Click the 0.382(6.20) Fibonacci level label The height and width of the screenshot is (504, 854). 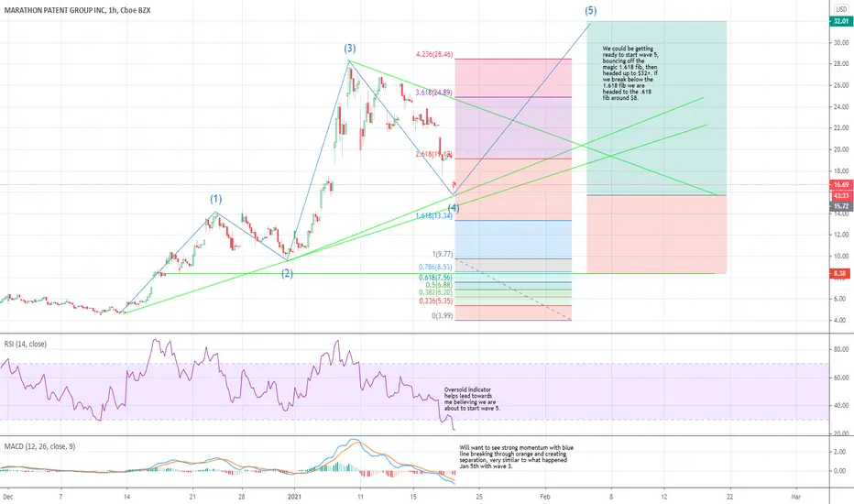[436, 292]
